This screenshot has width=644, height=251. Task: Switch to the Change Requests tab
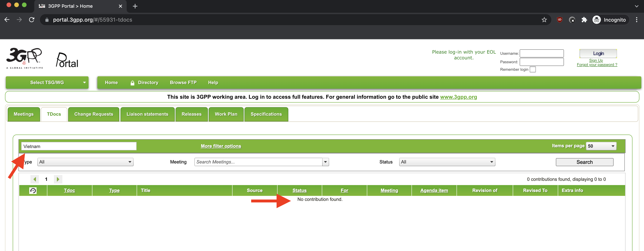click(94, 114)
